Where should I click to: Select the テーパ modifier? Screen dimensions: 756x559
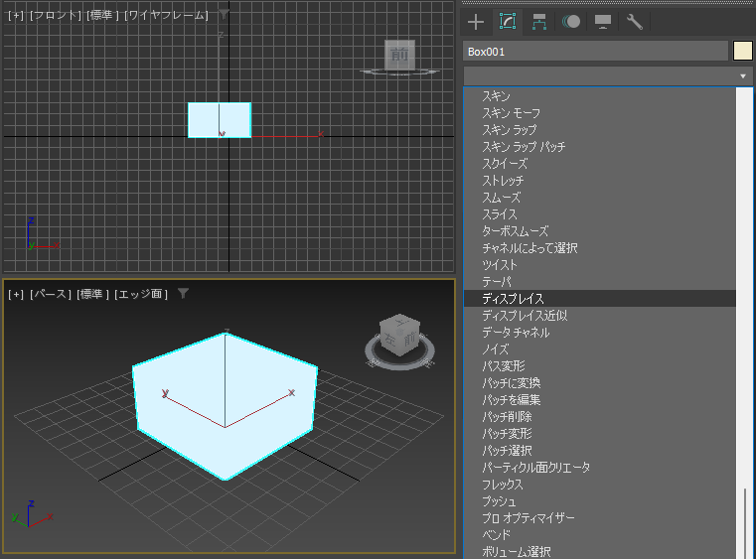pos(600,282)
